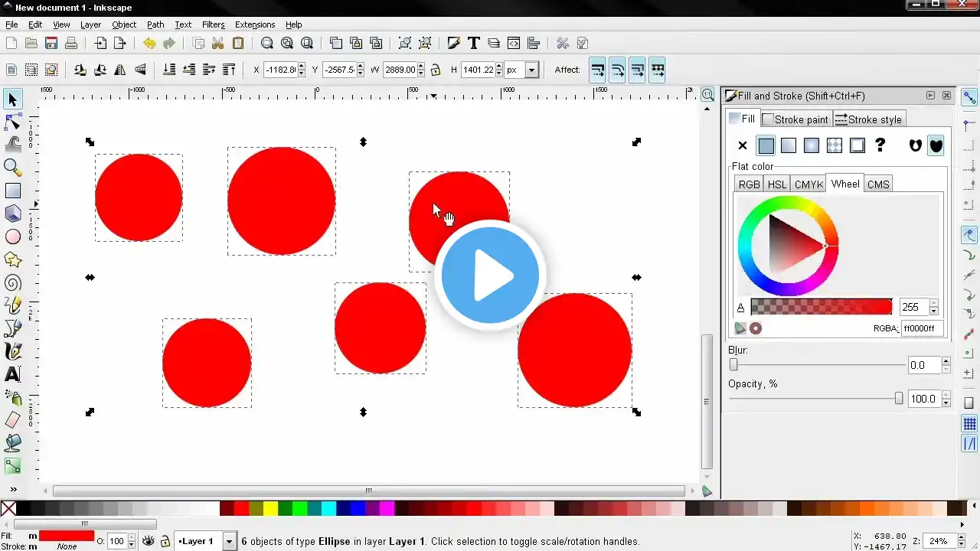Click the Unset paint question mark
This screenshot has width=980, height=551.
click(x=880, y=145)
